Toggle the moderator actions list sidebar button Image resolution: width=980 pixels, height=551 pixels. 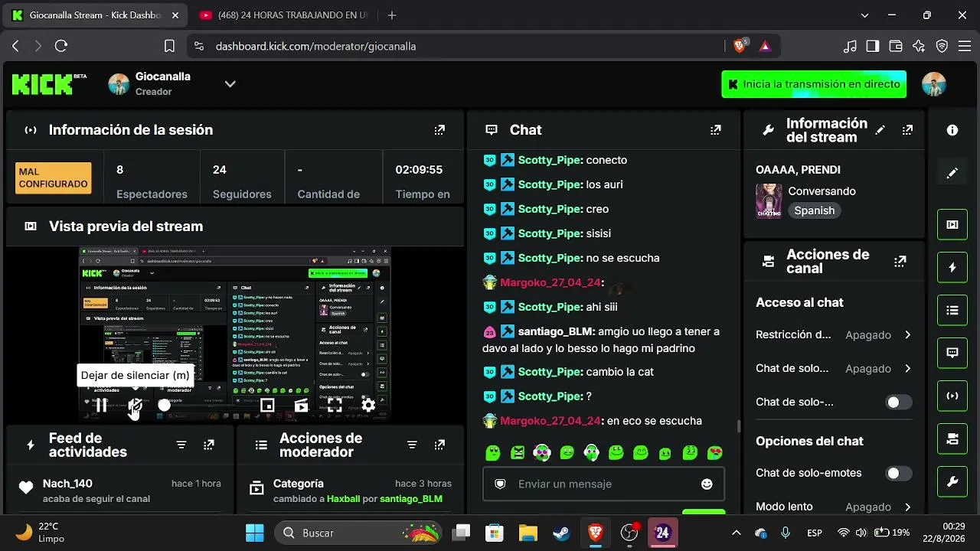coord(952,311)
